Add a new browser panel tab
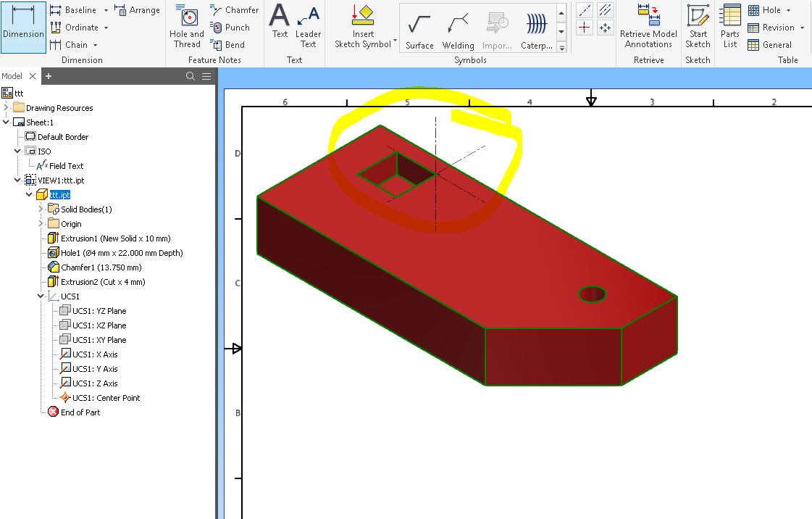 pyautogui.click(x=48, y=76)
